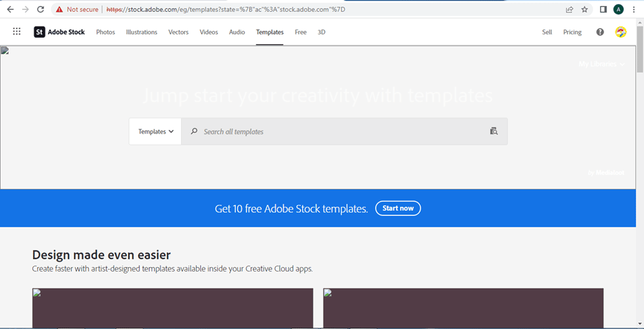Select the Templates tab
The height and width of the screenshot is (329, 644).
pyautogui.click(x=270, y=32)
